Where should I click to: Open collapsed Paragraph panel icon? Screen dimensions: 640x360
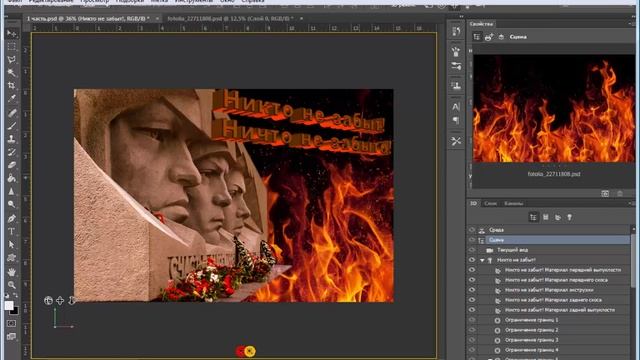[456, 120]
